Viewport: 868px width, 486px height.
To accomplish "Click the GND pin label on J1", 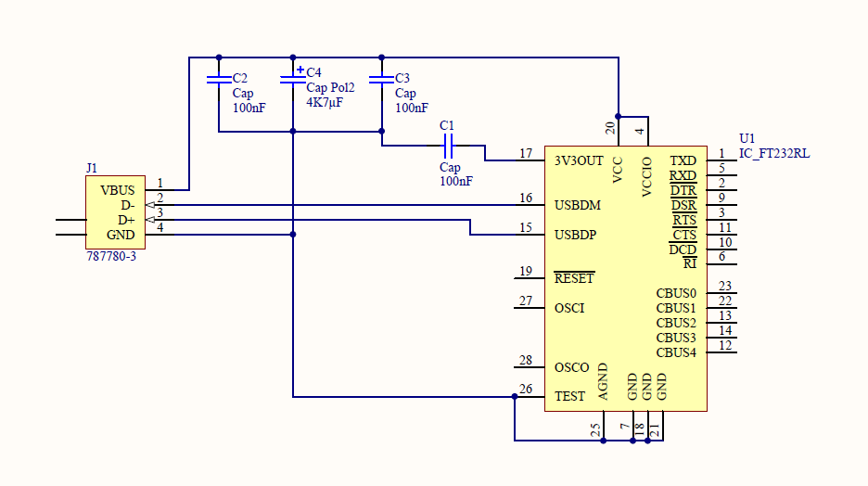I will click(x=121, y=235).
